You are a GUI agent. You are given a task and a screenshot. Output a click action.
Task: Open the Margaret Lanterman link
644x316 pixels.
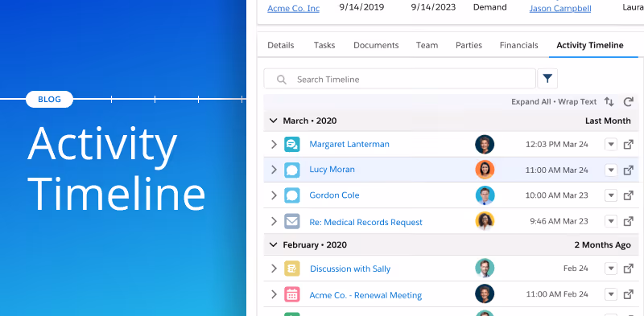pos(349,144)
